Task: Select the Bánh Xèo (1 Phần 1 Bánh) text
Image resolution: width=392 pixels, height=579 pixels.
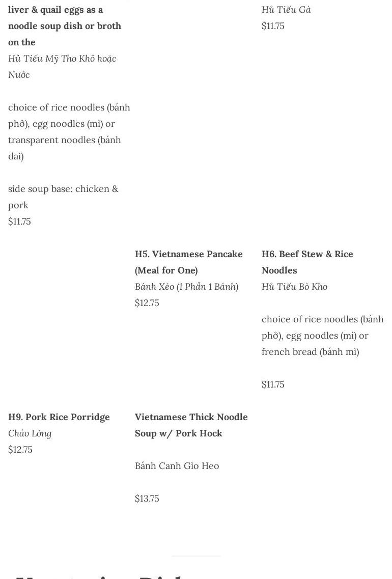Action: point(186,287)
